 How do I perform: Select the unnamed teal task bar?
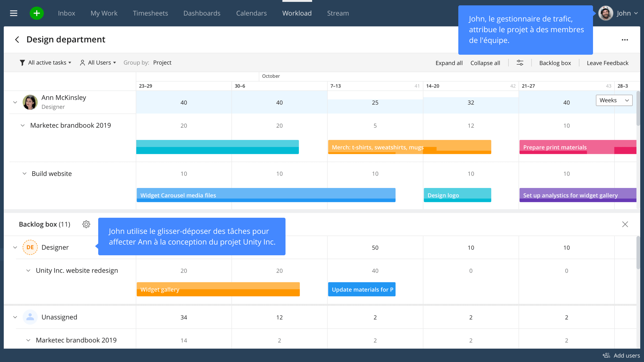pos(217,147)
